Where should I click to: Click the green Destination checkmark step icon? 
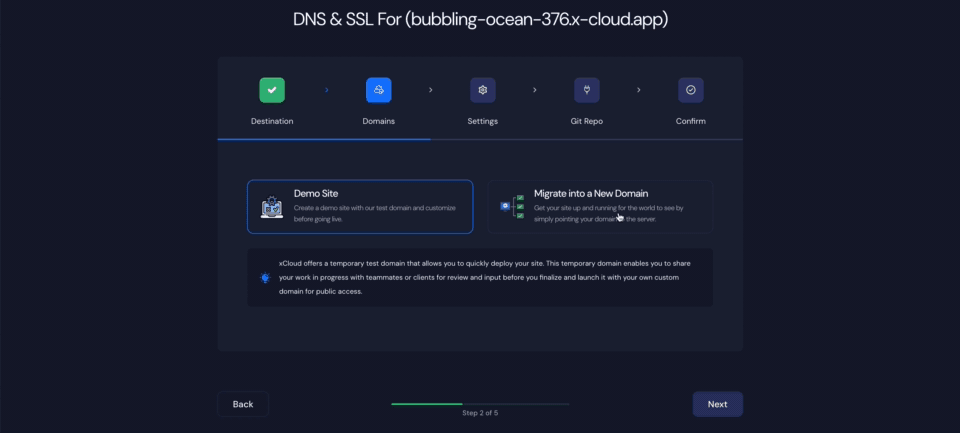(272, 90)
